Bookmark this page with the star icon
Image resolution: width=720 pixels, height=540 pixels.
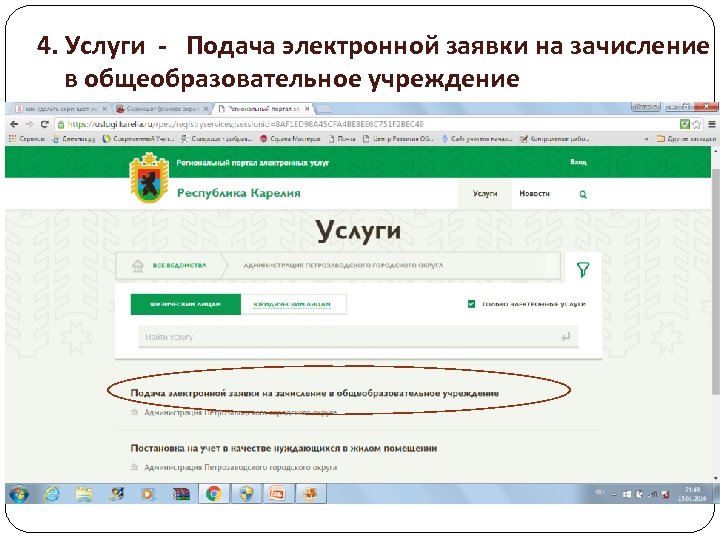pyautogui.click(x=696, y=124)
